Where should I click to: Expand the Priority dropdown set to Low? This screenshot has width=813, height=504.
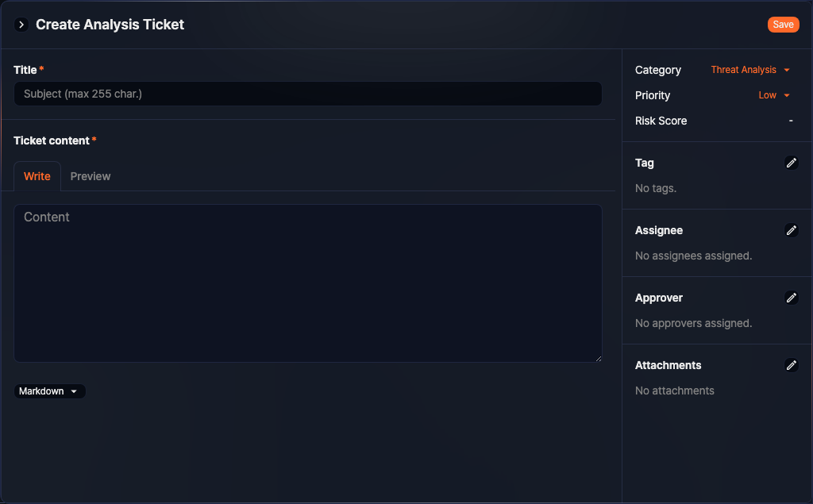tap(767, 95)
